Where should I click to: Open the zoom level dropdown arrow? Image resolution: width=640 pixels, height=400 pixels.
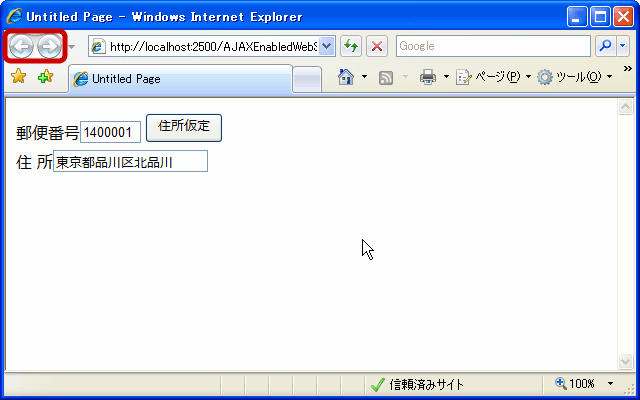click(x=610, y=384)
